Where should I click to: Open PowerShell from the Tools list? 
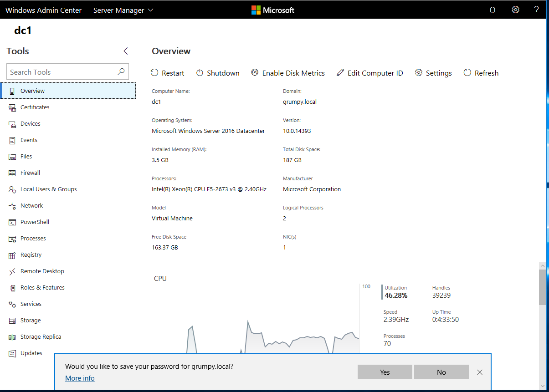(x=68, y=222)
